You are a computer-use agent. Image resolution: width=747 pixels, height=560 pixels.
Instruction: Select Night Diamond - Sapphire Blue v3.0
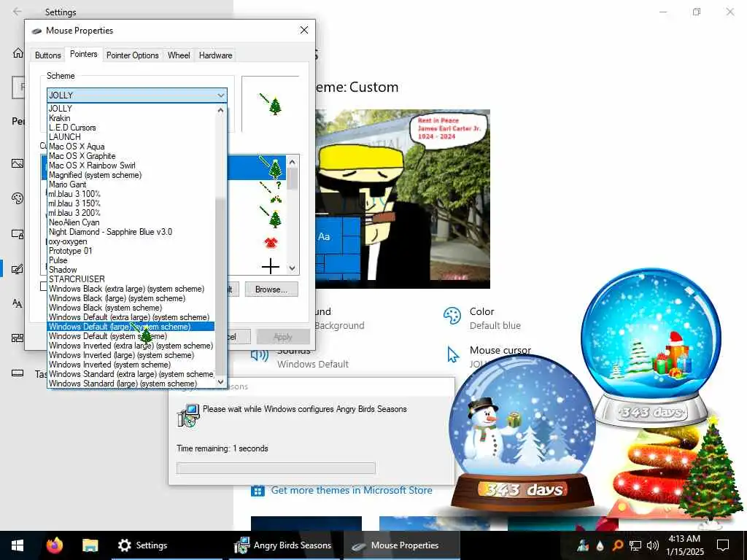click(131, 232)
